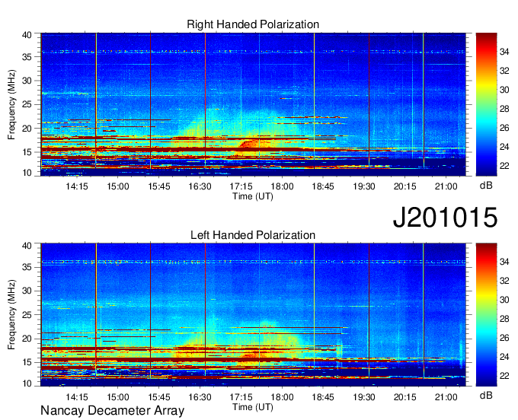
Task: Click Time (UT) label under Right Handed plot
Action: 253,196
